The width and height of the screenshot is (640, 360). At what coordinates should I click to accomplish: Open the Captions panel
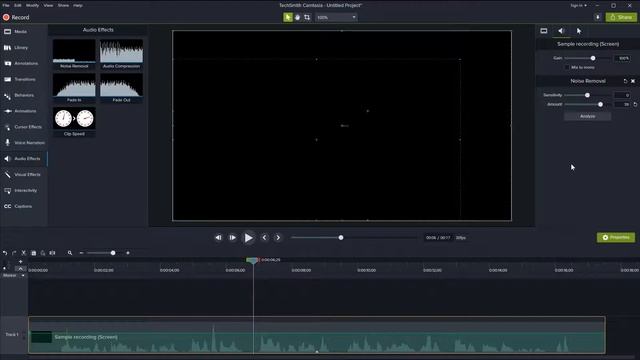(24, 207)
